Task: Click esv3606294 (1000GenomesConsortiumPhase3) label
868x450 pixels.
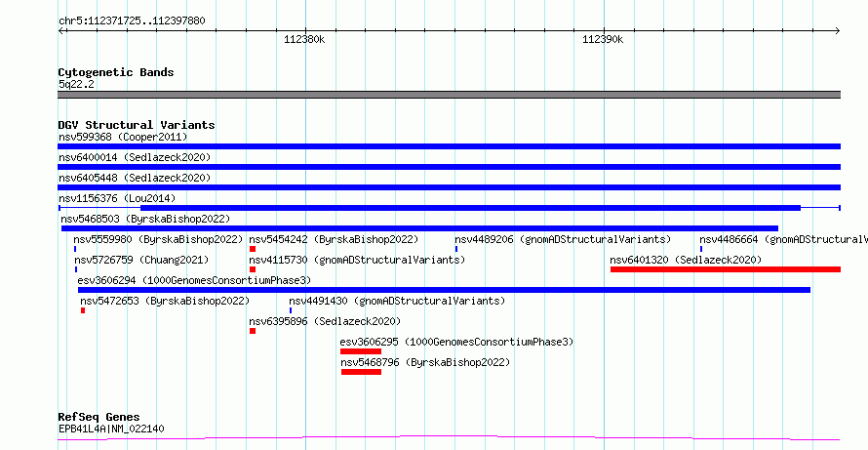Action: pyautogui.click(x=194, y=280)
